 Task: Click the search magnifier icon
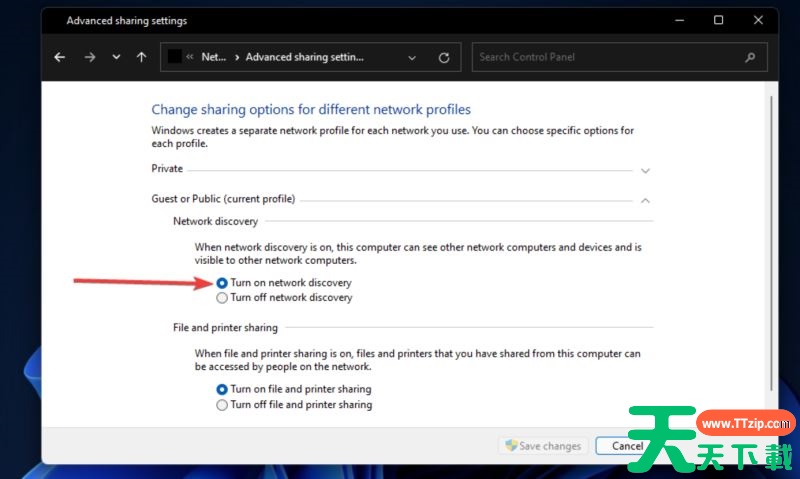[x=750, y=57]
